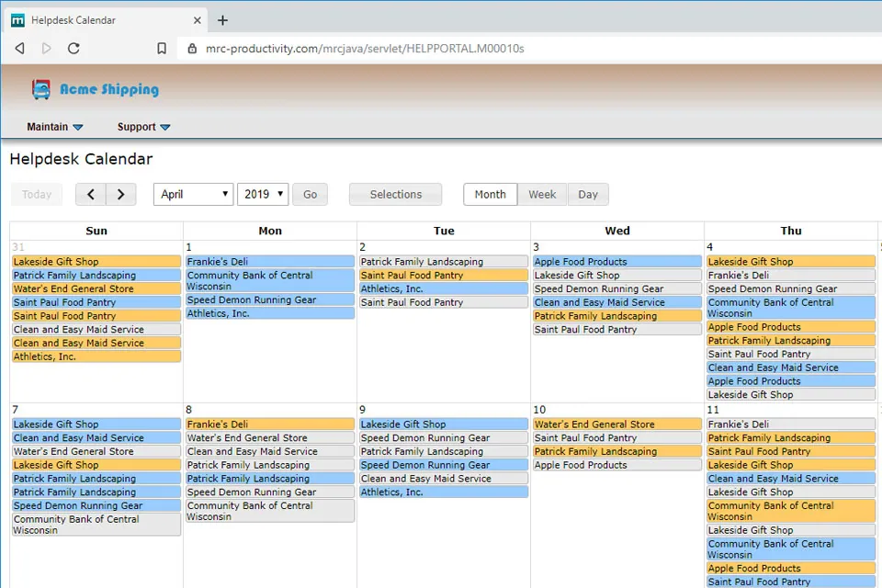Click date number 8 in the calendar
This screenshot has width=882, height=588.
click(x=189, y=410)
